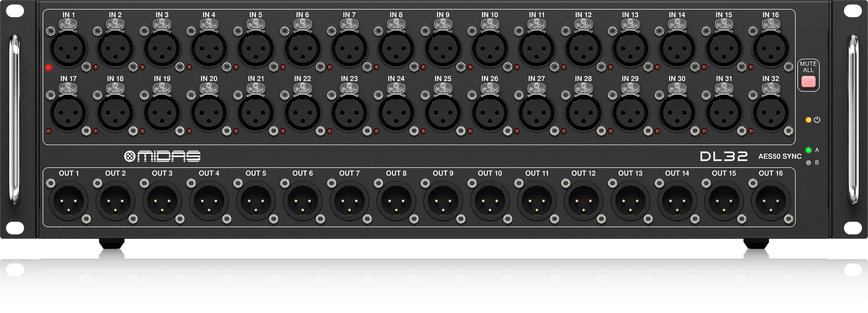The image size is (868, 313).
Task: Click the OUT 7 XLR output connector
Action: point(350,201)
